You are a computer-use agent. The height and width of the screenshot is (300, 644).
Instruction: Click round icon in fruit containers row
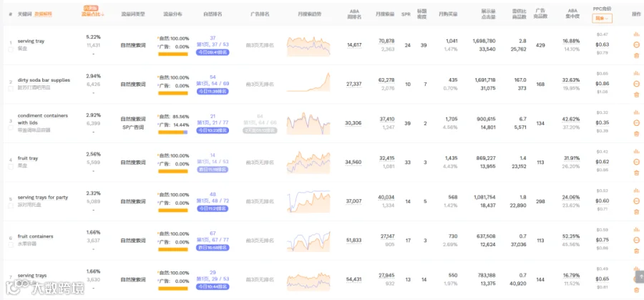[x=636, y=240]
